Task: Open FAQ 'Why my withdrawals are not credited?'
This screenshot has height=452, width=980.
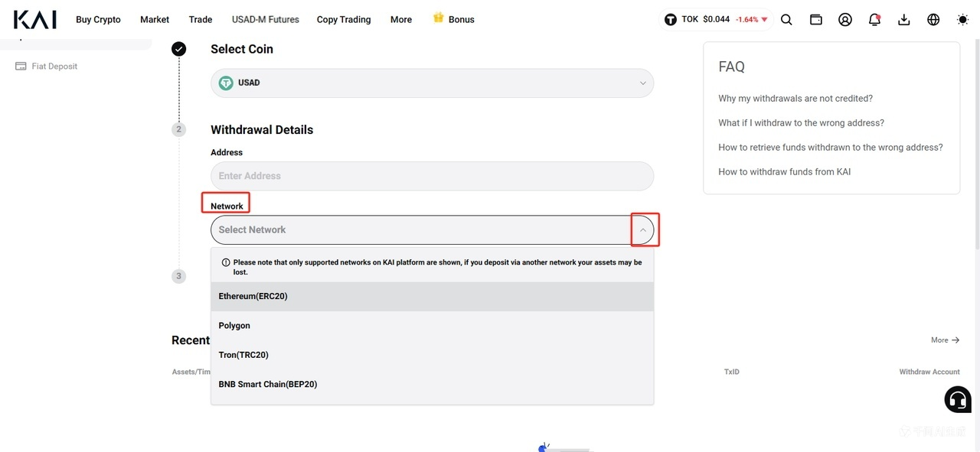Action: point(795,98)
